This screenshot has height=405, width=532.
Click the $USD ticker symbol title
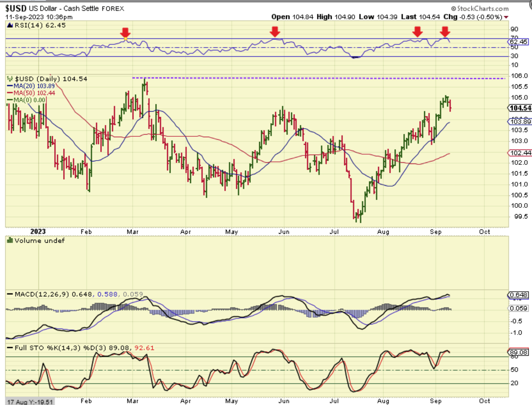click(16, 9)
